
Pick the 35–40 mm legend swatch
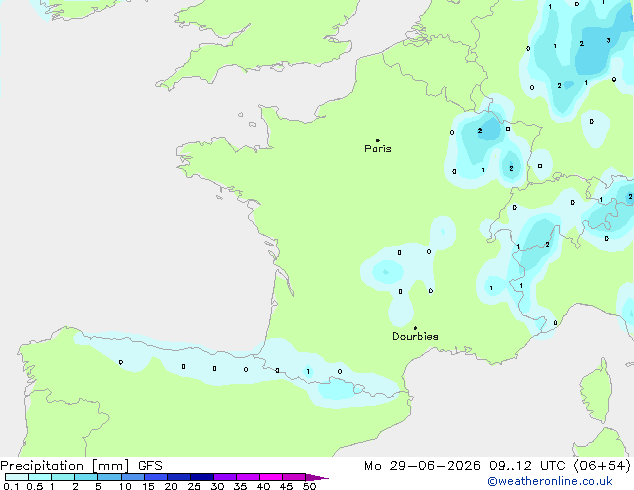248,477
